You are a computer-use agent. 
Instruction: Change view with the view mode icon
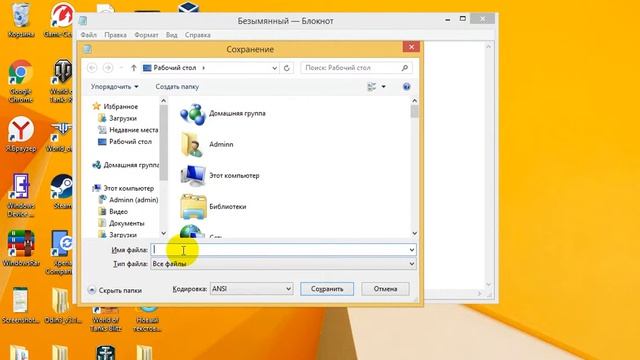coord(372,87)
